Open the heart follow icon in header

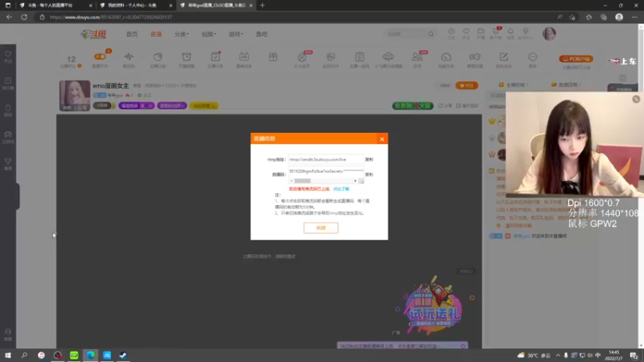pyautogui.click(x=466, y=33)
